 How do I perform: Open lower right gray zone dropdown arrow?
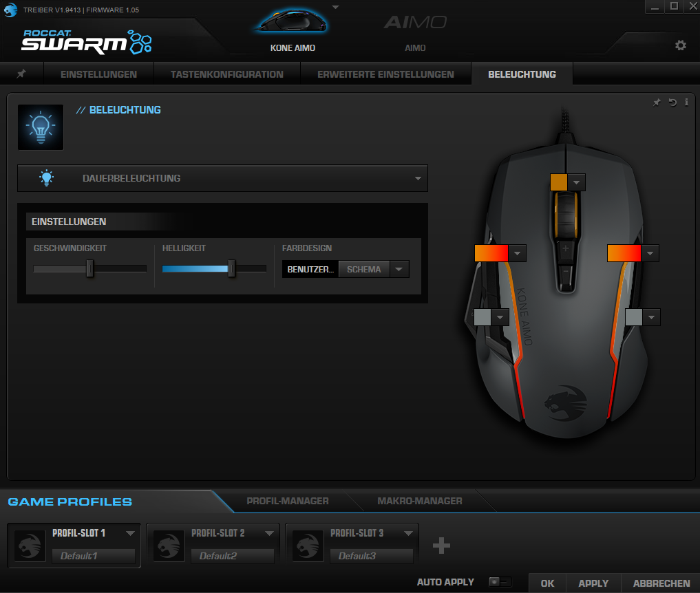click(651, 317)
